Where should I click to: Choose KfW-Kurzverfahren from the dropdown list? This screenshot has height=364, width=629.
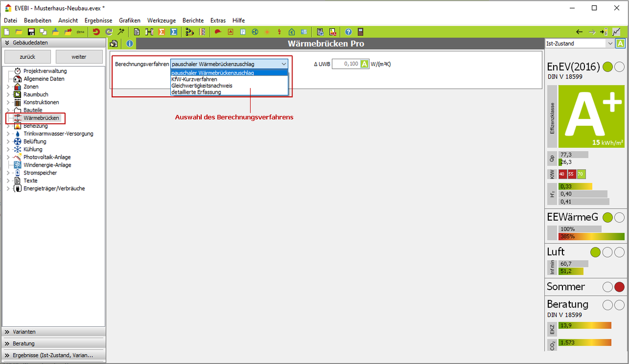[194, 79]
